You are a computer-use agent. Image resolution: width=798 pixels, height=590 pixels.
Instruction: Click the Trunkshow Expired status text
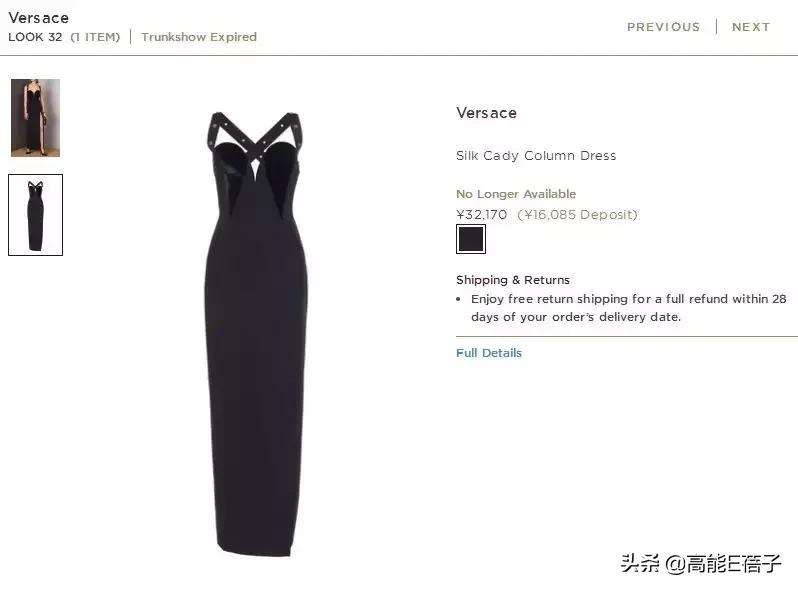[199, 37]
